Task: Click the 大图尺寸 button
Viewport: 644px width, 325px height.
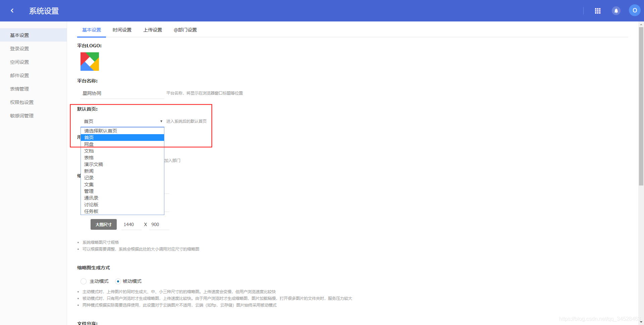Action: point(103,224)
